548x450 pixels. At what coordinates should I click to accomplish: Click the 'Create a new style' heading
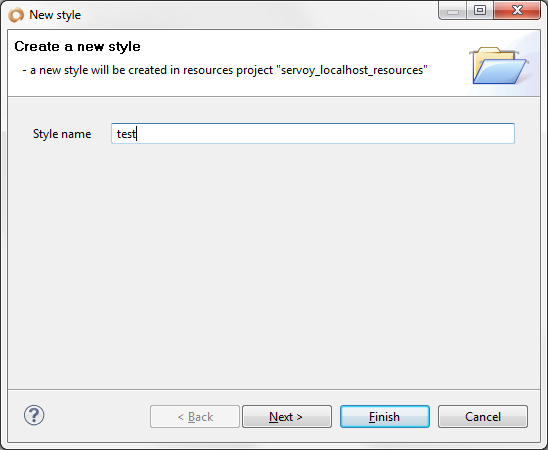78,46
